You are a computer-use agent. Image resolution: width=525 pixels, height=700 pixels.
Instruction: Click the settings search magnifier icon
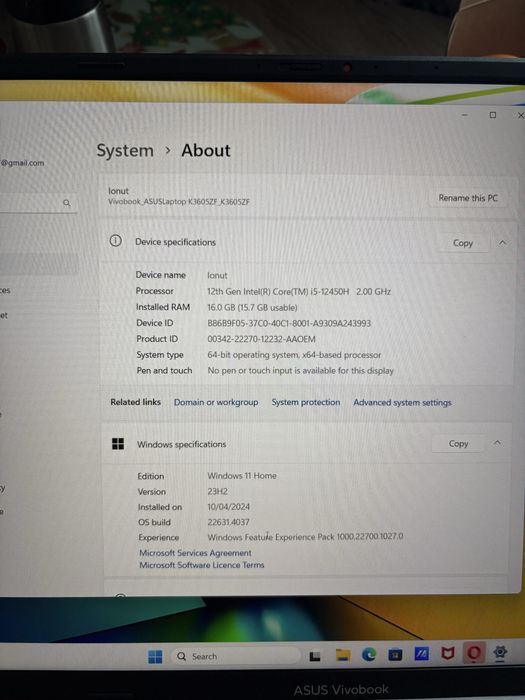[67, 203]
